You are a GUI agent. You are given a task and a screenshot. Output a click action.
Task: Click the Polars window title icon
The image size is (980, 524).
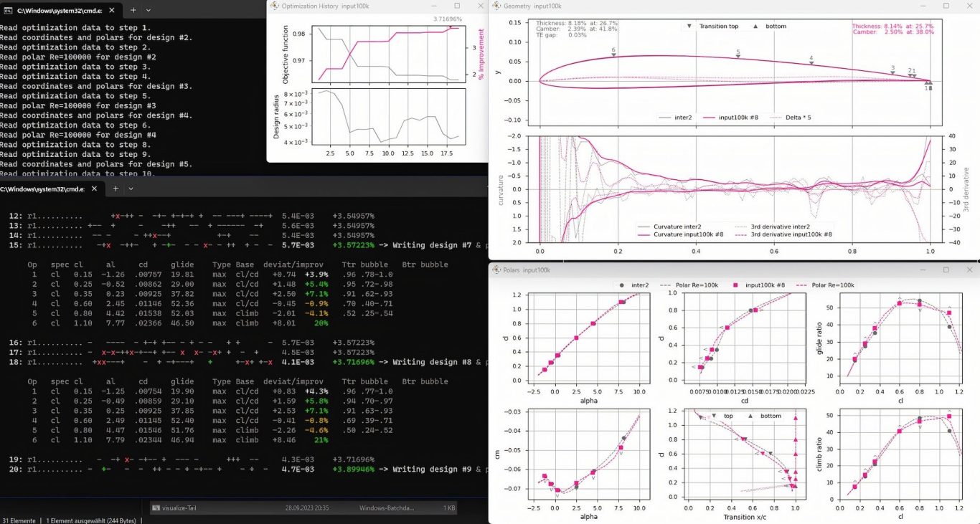tap(496, 270)
